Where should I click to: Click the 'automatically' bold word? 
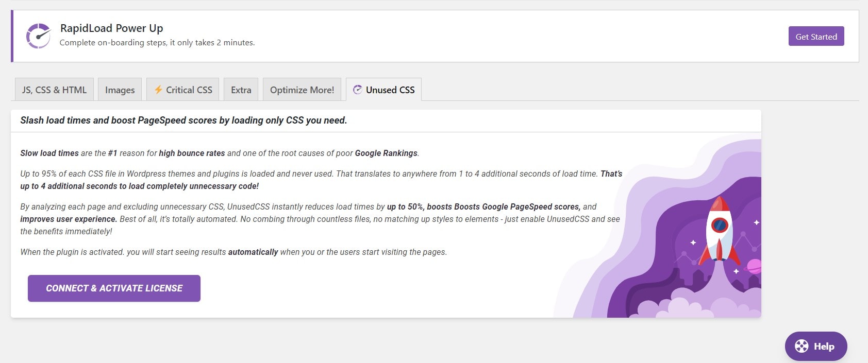pyautogui.click(x=253, y=252)
